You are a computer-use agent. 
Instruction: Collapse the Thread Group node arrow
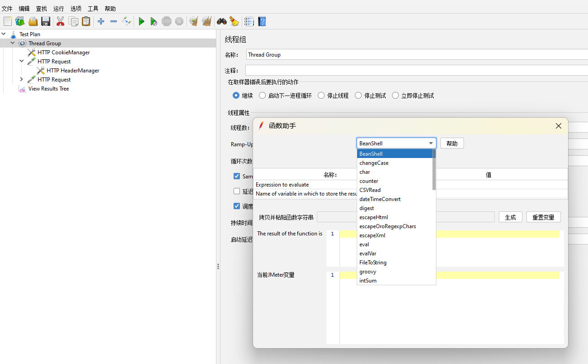(x=13, y=43)
